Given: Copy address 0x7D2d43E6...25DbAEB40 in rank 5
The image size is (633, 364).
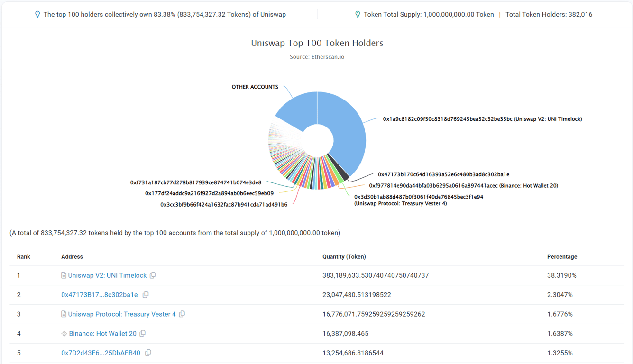Looking at the screenshot, I should [147, 353].
